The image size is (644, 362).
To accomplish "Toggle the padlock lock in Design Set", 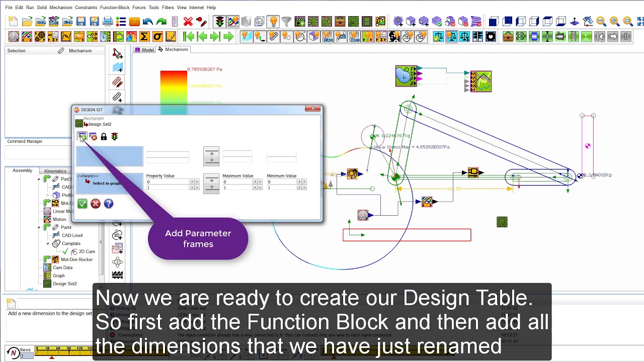I will [104, 137].
